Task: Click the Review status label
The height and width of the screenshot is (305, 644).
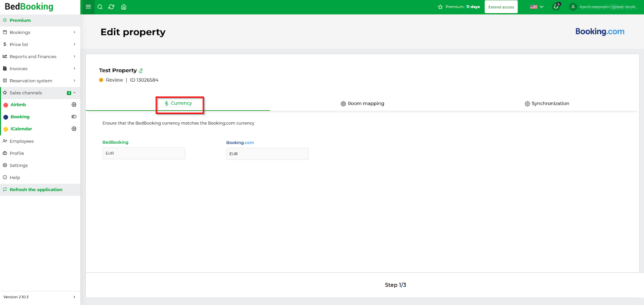Action: click(114, 80)
